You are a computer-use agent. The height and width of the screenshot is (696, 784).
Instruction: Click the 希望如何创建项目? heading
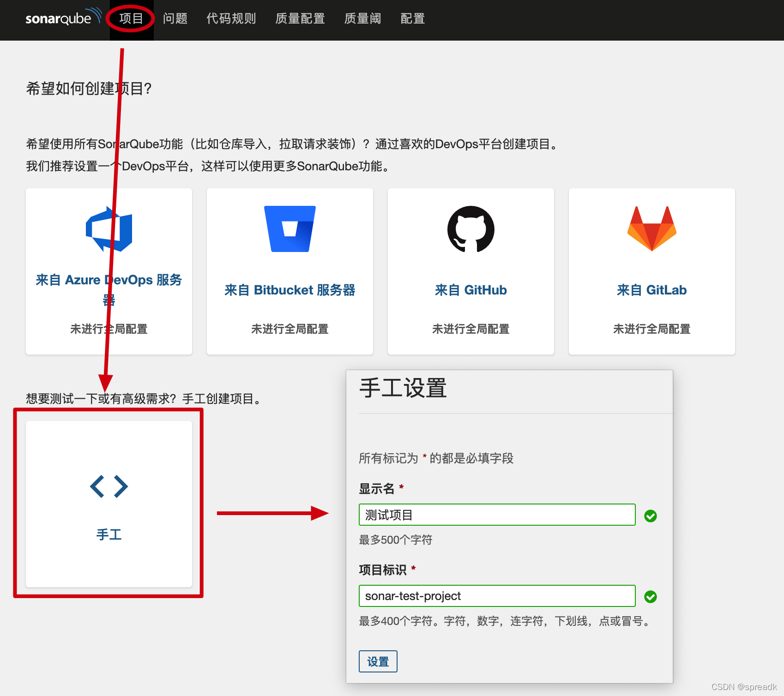pos(89,88)
